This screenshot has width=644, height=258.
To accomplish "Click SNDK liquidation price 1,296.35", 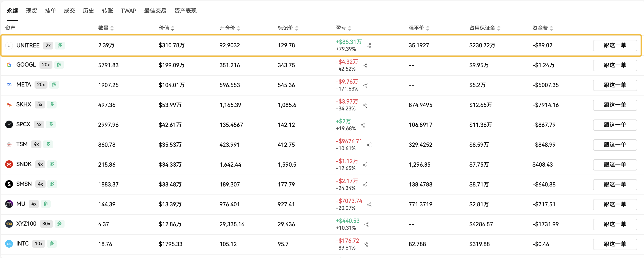I will click(x=420, y=165).
